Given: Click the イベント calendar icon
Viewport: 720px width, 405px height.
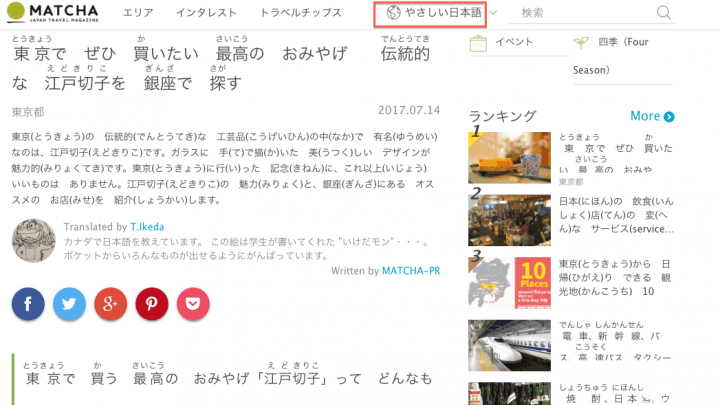Looking at the screenshot, I should point(478,44).
